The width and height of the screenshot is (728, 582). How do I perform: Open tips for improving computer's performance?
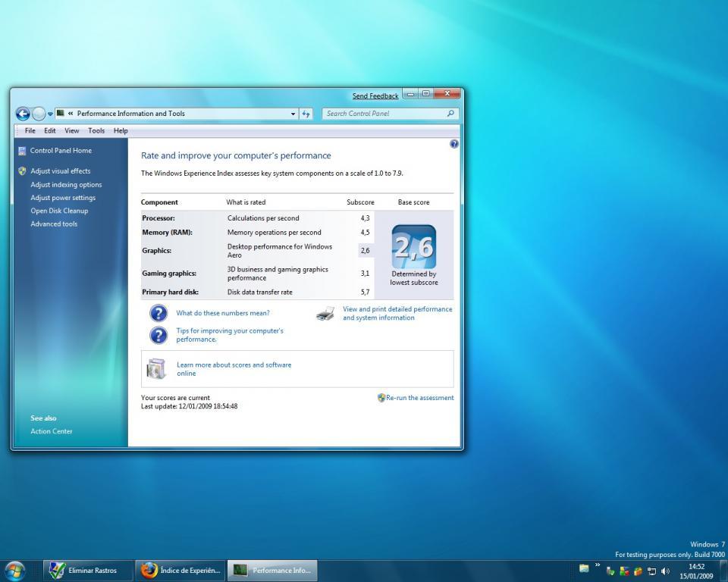[230, 335]
